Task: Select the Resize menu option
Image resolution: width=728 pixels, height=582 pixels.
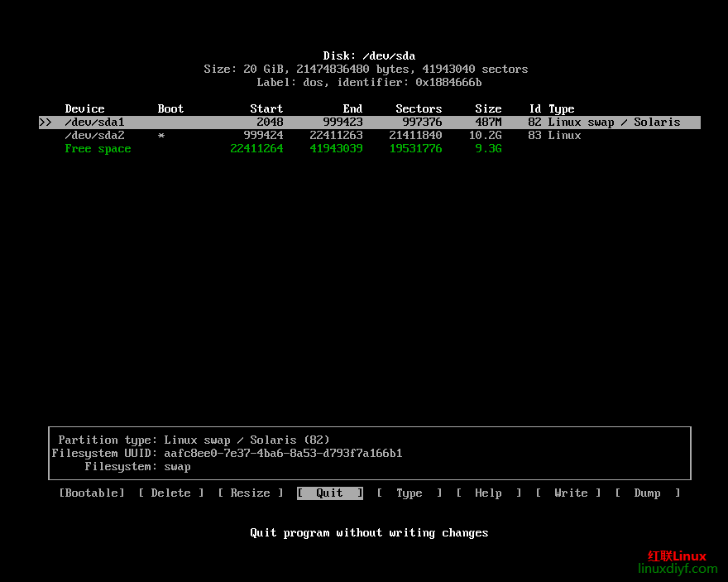Action: (250, 493)
